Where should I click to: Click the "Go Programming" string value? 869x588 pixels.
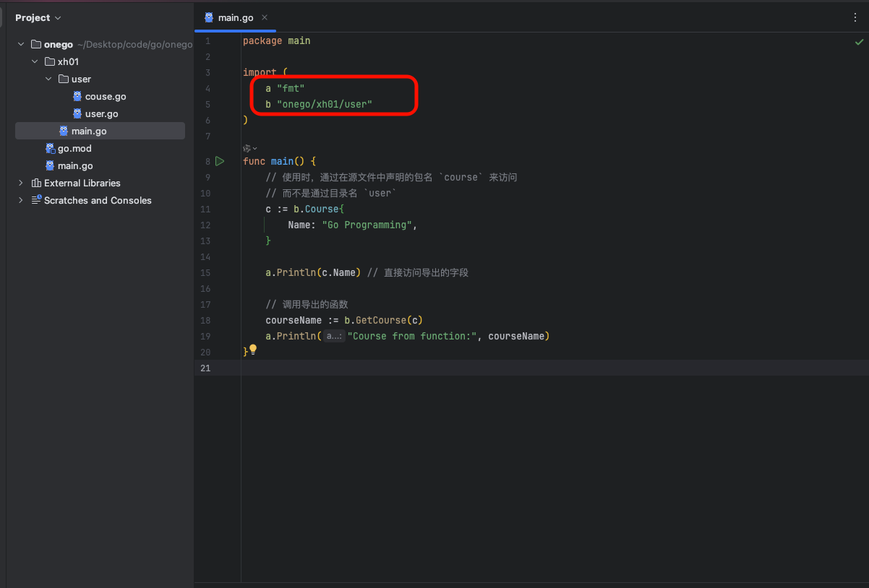click(x=367, y=225)
